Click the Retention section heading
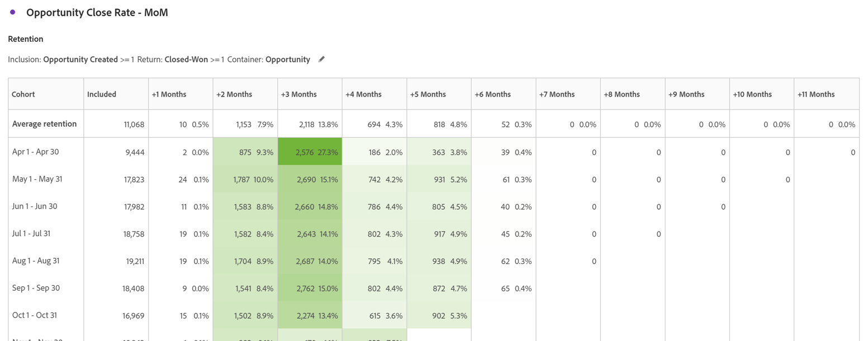Screen dimensions: 868x341 pyautogui.click(x=25, y=39)
